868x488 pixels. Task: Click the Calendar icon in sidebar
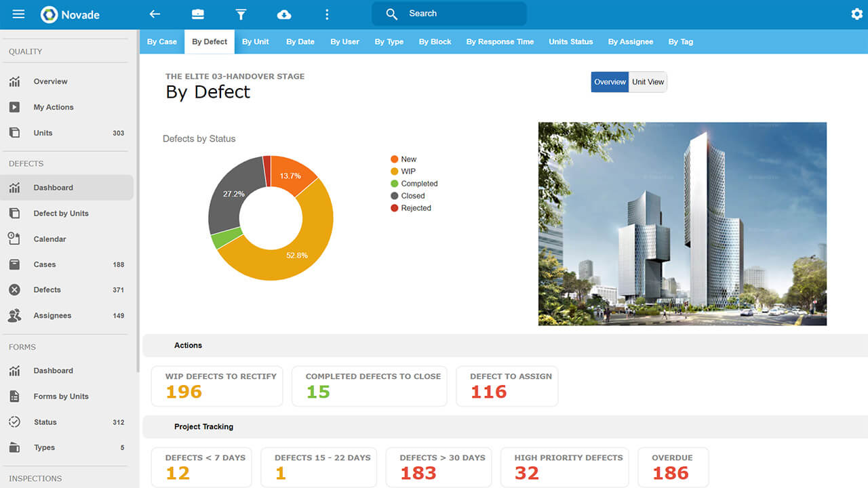coord(14,239)
